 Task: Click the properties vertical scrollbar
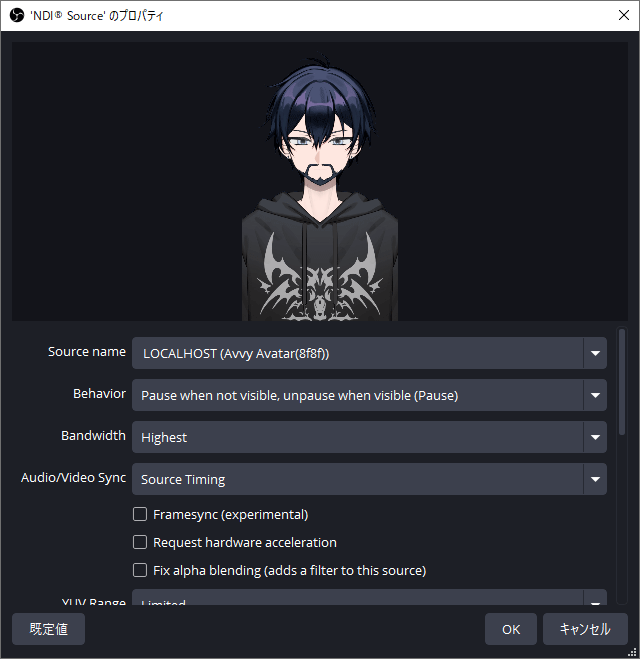click(622, 382)
